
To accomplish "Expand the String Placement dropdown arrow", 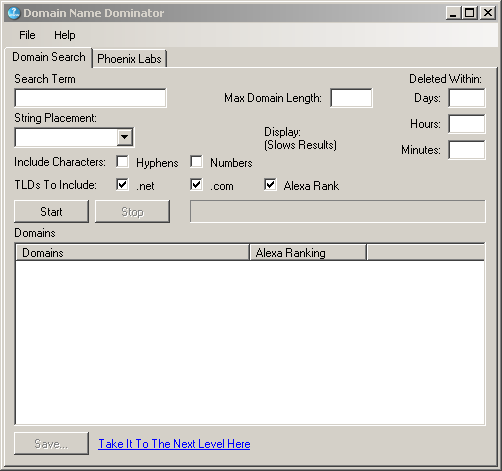I will [x=125, y=137].
